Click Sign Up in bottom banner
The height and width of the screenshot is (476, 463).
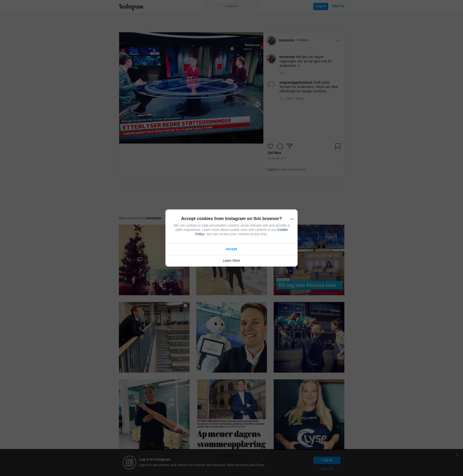pyautogui.click(x=327, y=469)
